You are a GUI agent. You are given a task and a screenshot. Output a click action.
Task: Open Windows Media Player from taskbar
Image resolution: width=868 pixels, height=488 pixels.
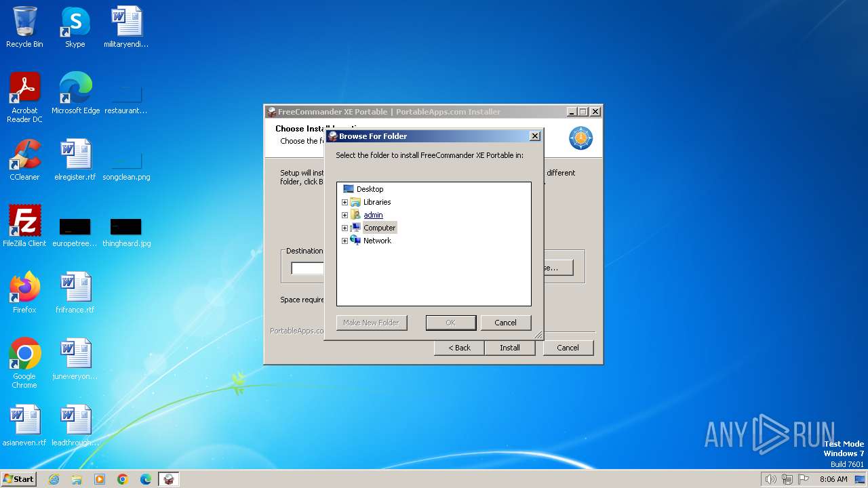[100, 479]
